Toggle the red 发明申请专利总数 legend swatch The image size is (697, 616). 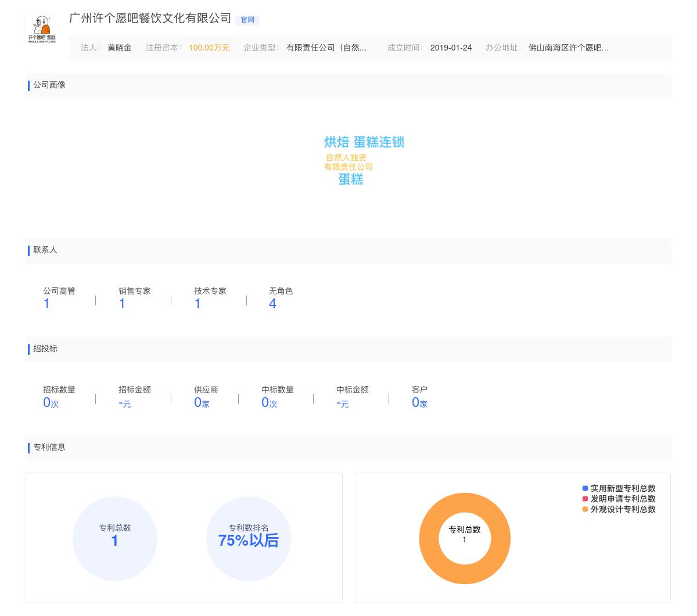[585, 499]
